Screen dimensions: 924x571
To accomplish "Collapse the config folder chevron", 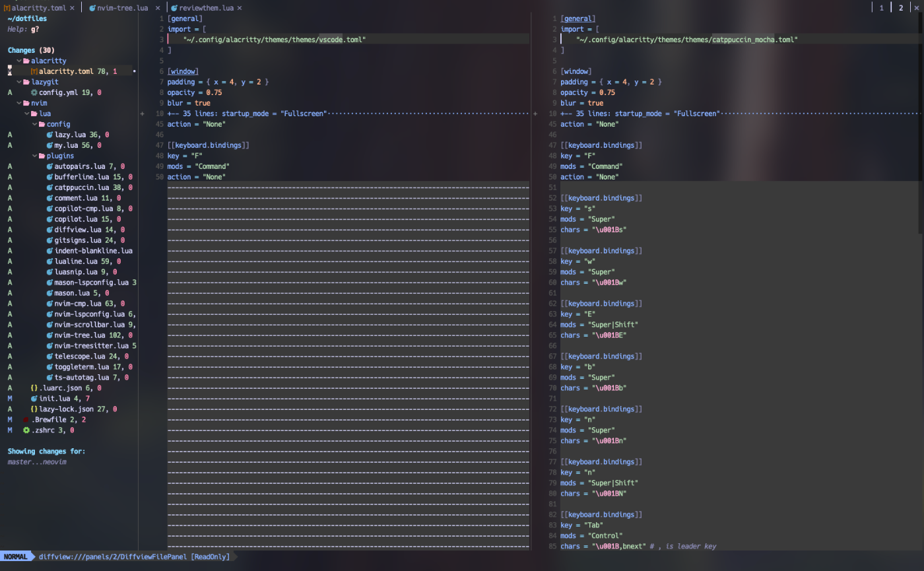I will pyautogui.click(x=34, y=124).
